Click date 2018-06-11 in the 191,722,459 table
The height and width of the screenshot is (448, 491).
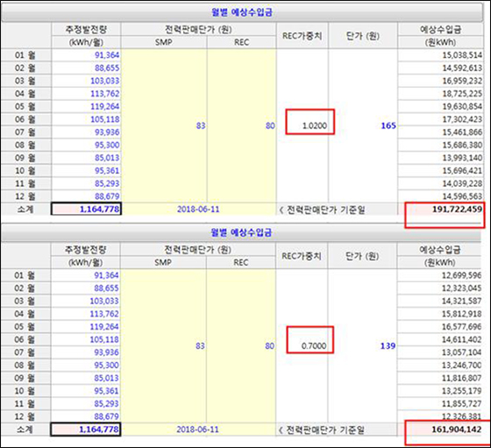(x=198, y=210)
